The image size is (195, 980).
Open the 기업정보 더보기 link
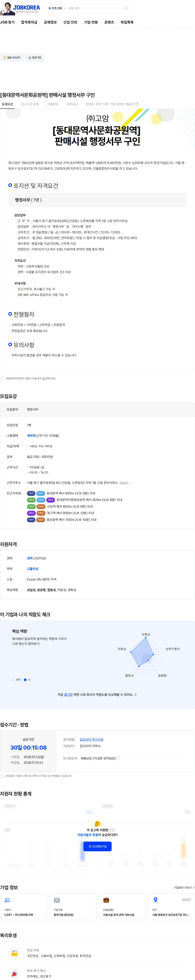click(184, 888)
